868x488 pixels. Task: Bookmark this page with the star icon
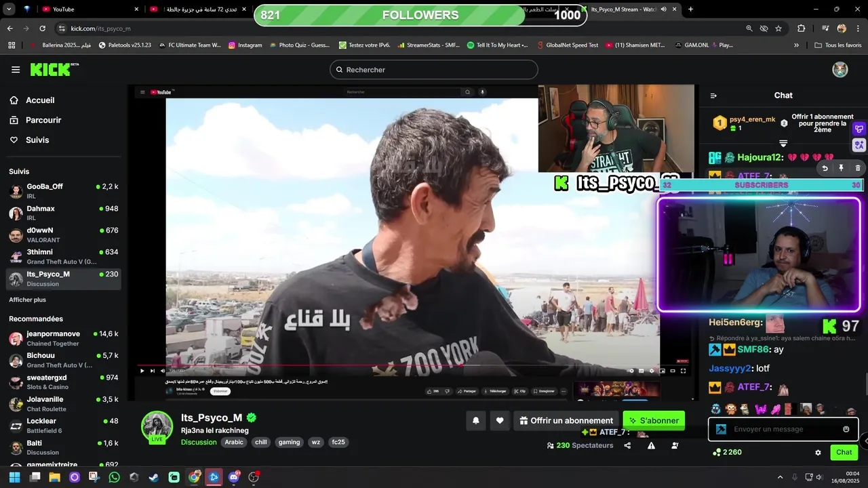click(778, 28)
